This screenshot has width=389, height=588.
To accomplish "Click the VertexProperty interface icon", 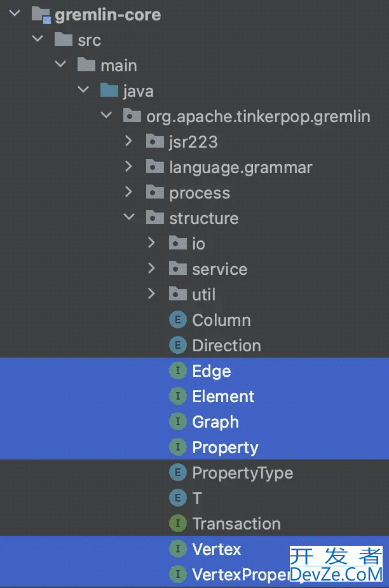I will click(x=178, y=574).
